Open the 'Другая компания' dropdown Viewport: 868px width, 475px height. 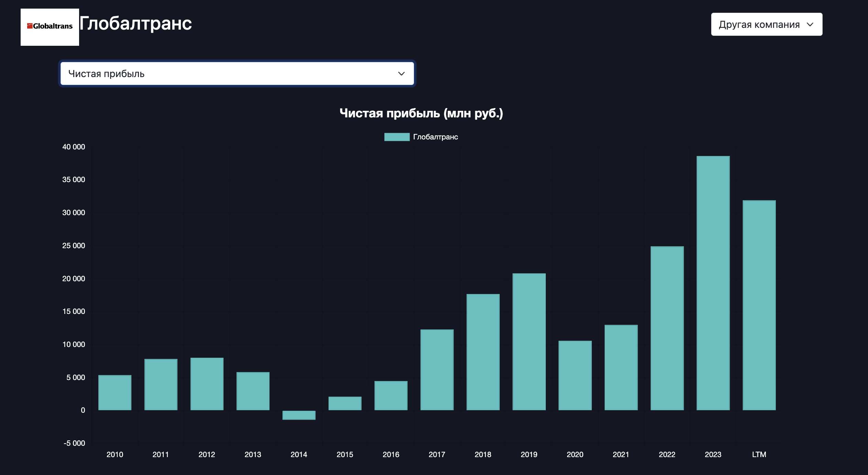pos(767,24)
